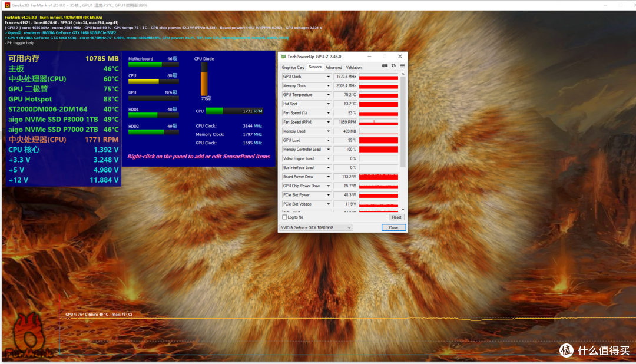Click the Fan Speed (RPM) history graph

(x=379, y=122)
